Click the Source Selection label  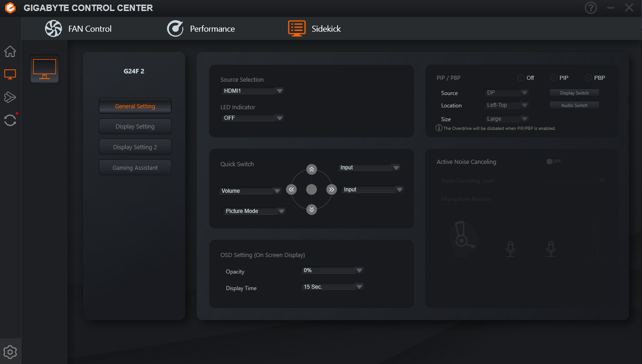[242, 79]
